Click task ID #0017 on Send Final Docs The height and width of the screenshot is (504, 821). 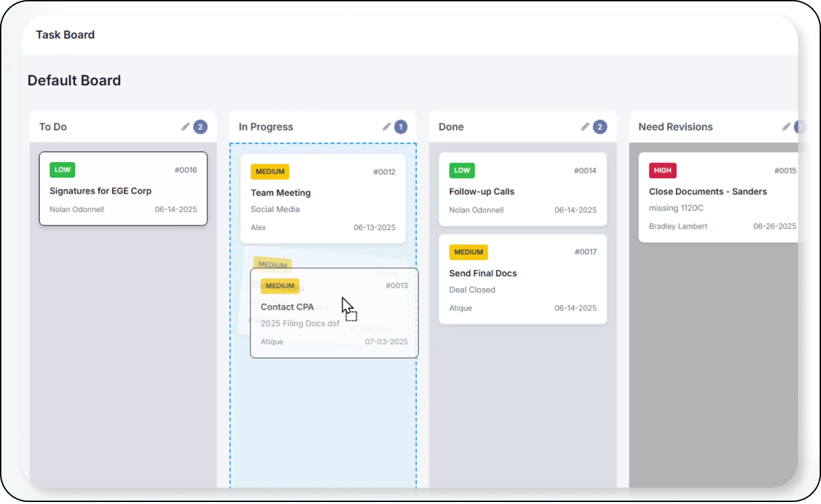click(585, 252)
